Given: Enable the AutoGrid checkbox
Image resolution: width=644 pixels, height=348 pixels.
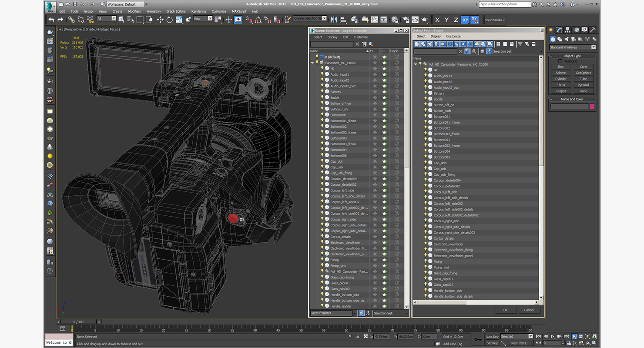Looking at the screenshot, I should pyautogui.click(x=560, y=61).
